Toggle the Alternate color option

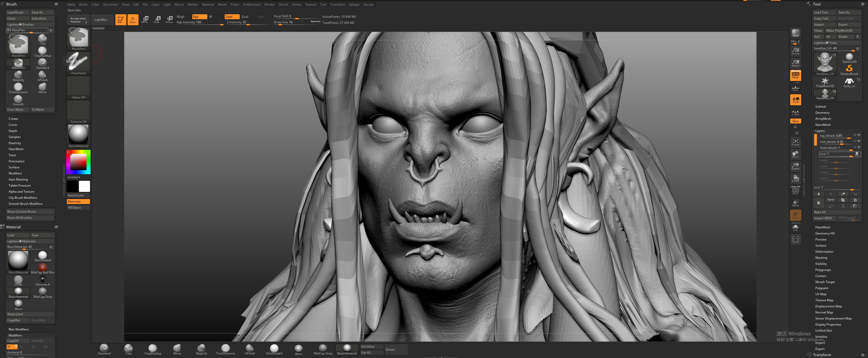tap(78, 202)
